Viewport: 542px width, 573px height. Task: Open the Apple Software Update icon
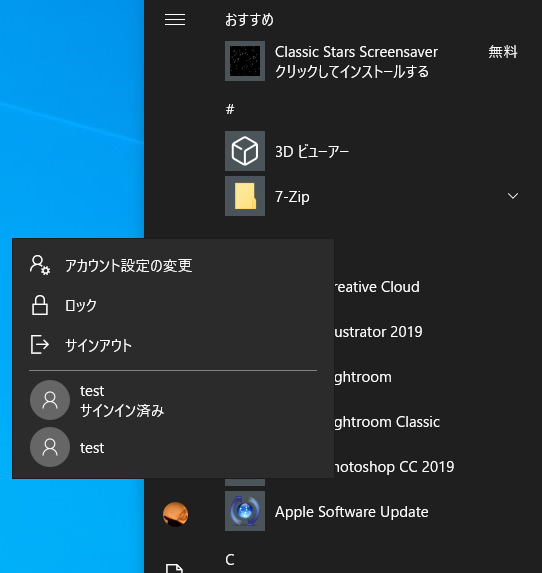point(245,511)
